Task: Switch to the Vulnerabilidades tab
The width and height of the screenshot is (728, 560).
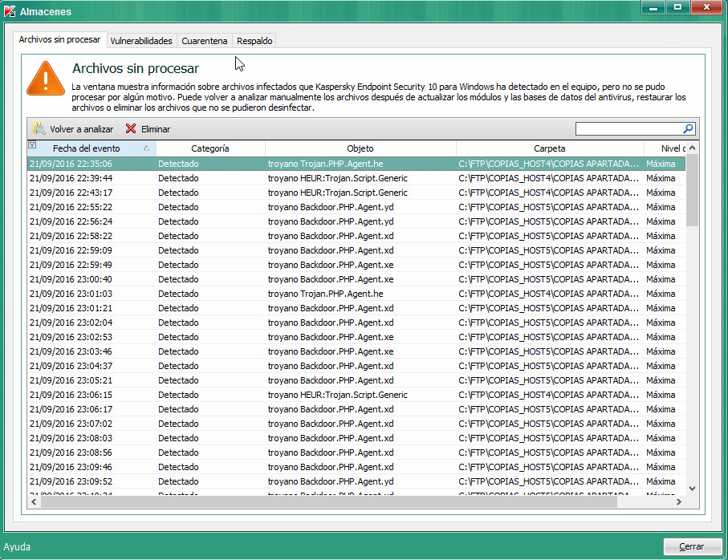Action: (x=141, y=41)
